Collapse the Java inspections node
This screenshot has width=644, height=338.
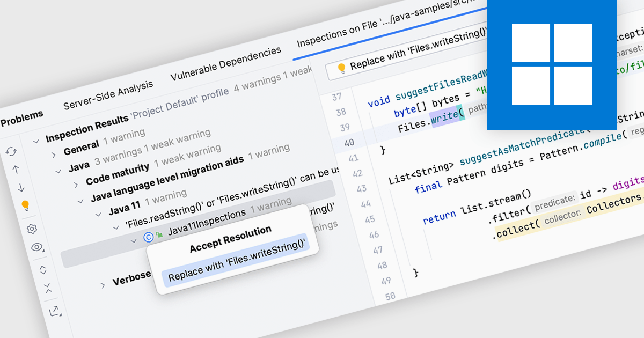(x=58, y=173)
